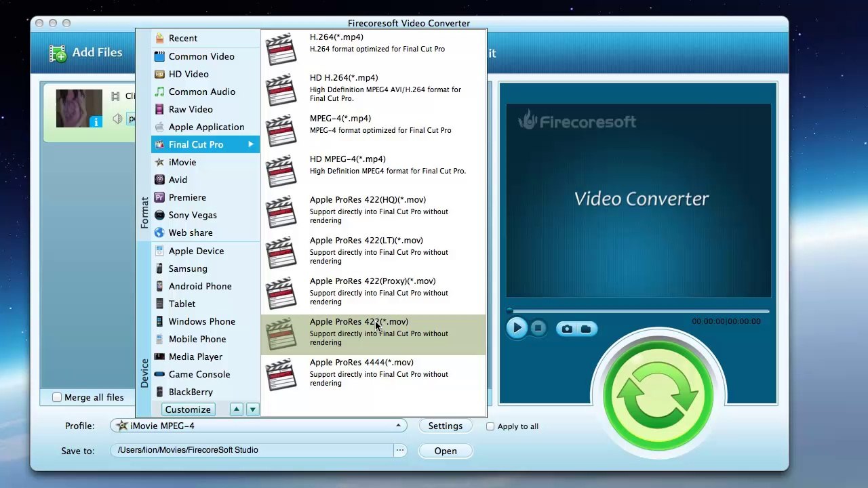Click the HD Video category icon
Viewport: 868px width, 488px height.
click(159, 74)
